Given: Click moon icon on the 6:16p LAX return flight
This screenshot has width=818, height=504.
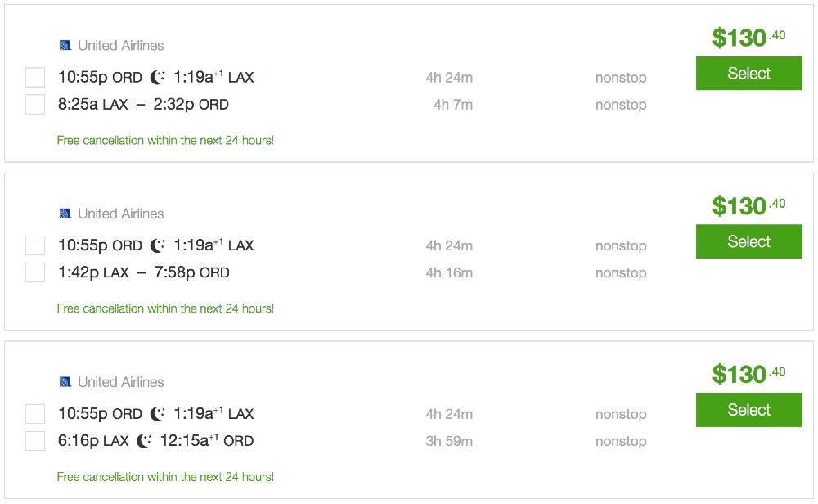Looking at the screenshot, I should coord(144,441).
